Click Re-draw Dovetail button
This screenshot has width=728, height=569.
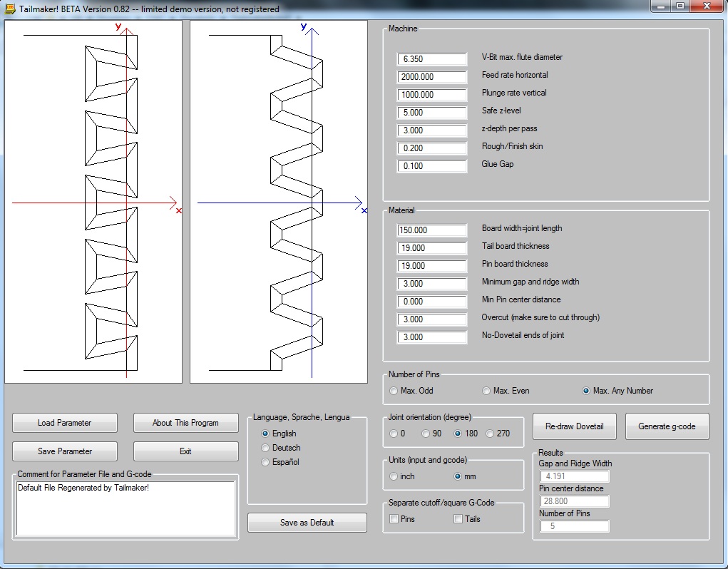[574, 426]
